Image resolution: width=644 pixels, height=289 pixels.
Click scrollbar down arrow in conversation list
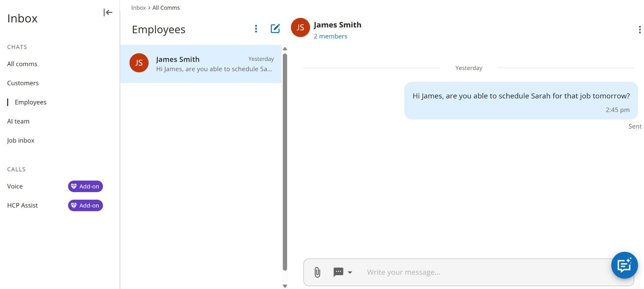coord(285,286)
